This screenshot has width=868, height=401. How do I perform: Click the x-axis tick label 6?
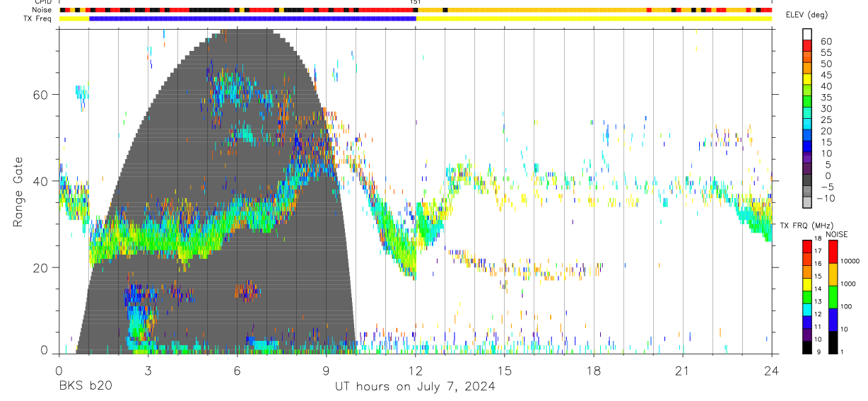(x=237, y=371)
